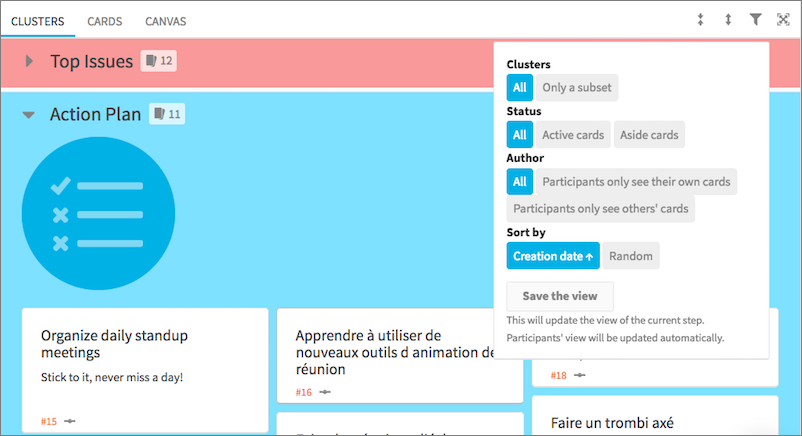This screenshot has height=436, width=802.
Task: Select 'Aside cards' status filter
Action: pos(649,135)
